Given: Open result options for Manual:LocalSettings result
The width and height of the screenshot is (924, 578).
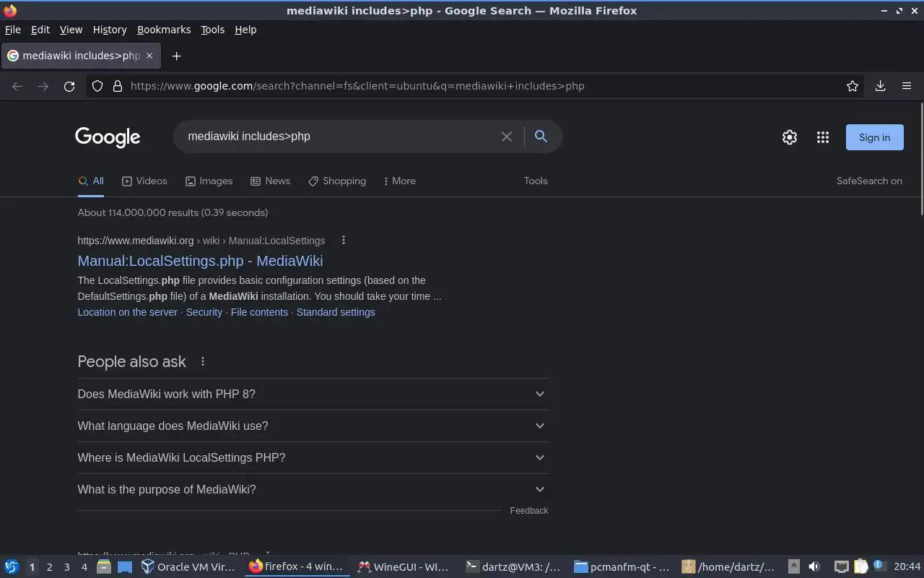Looking at the screenshot, I should click(x=344, y=241).
